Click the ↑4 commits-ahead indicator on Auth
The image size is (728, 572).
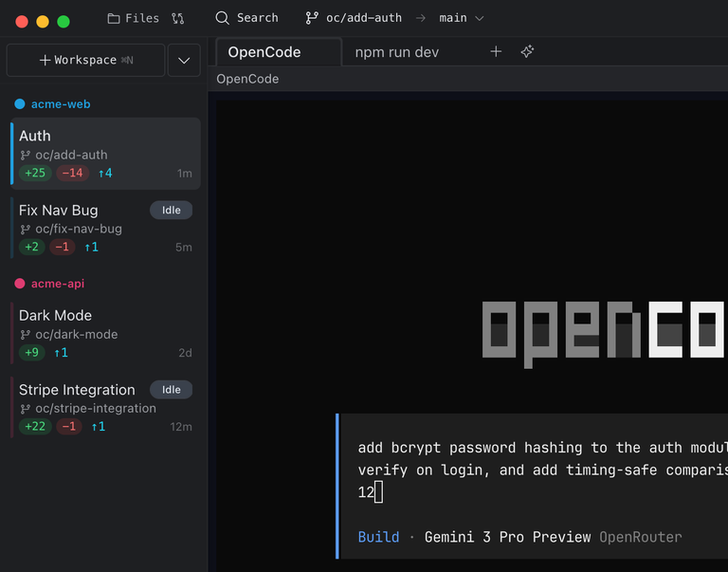[105, 174]
